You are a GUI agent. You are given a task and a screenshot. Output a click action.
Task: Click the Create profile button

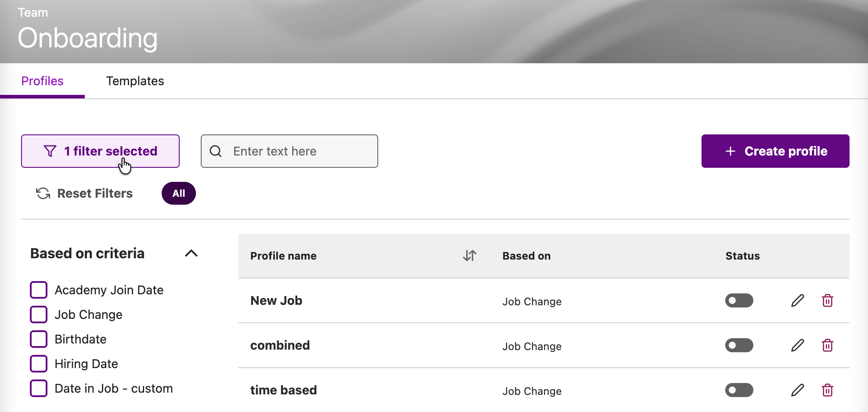pyautogui.click(x=775, y=151)
